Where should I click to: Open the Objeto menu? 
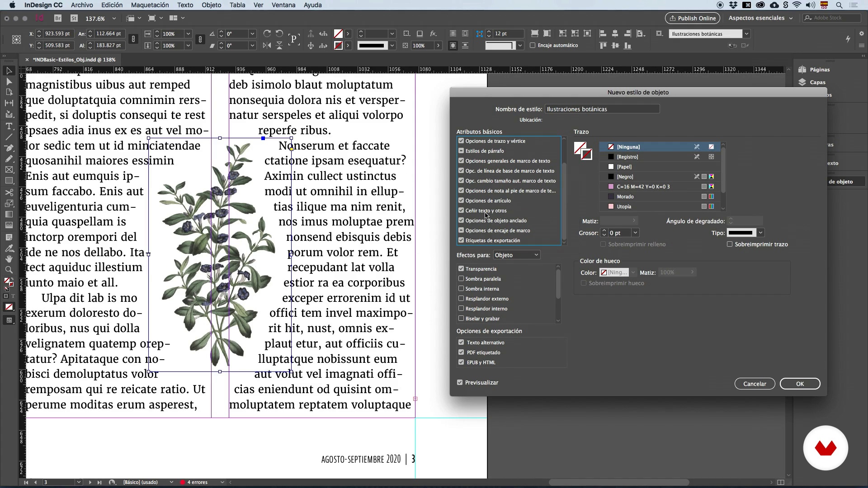211,5
